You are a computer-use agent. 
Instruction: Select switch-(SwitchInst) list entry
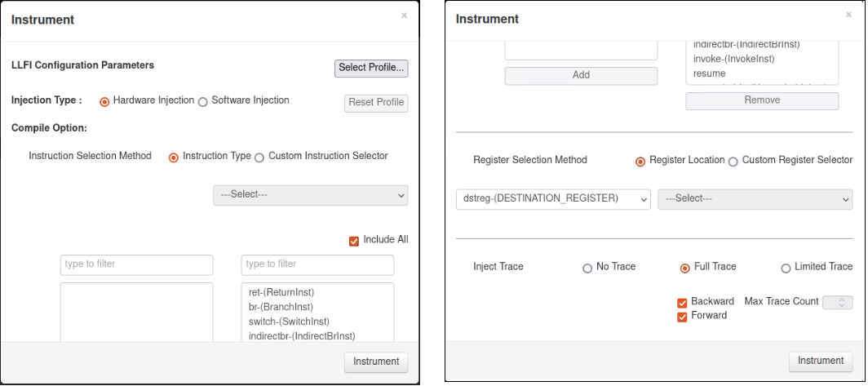click(x=289, y=322)
